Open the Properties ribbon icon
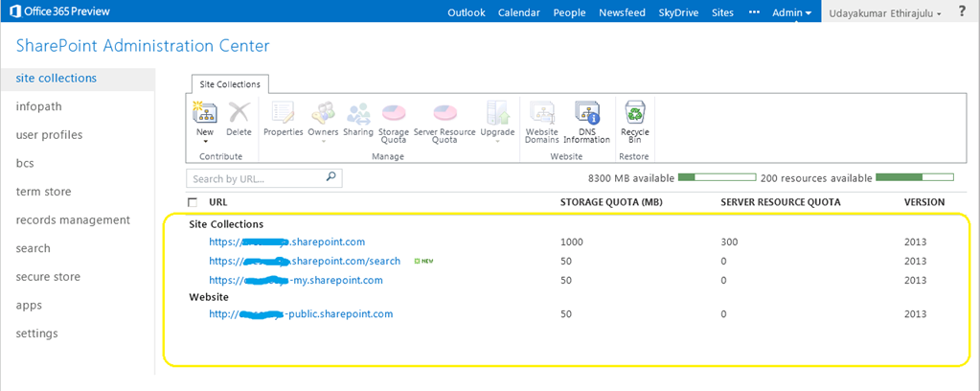This screenshot has width=980, height=391. pos(283,113)
